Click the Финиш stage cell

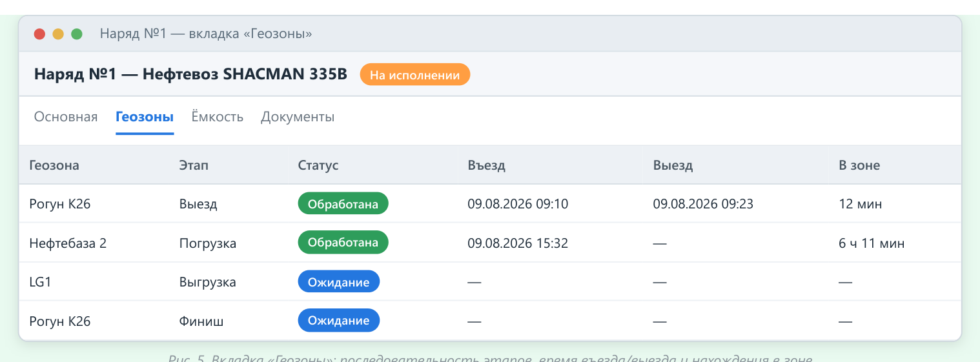click(201, 321)
